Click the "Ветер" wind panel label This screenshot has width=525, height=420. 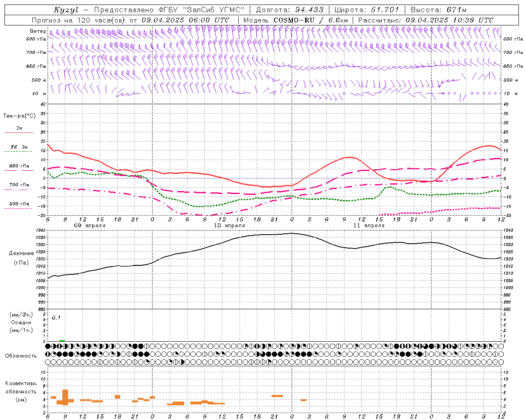click(x=38, y=31)
